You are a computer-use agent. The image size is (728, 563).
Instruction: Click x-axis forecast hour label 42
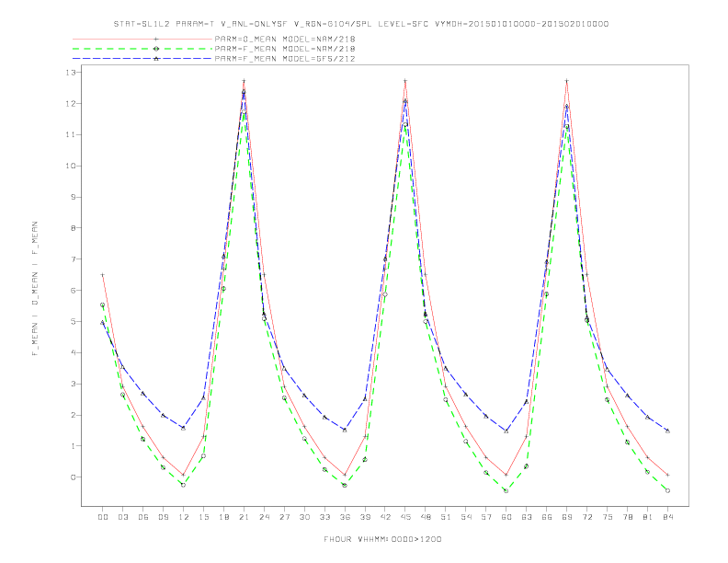(x=385, y=517)
